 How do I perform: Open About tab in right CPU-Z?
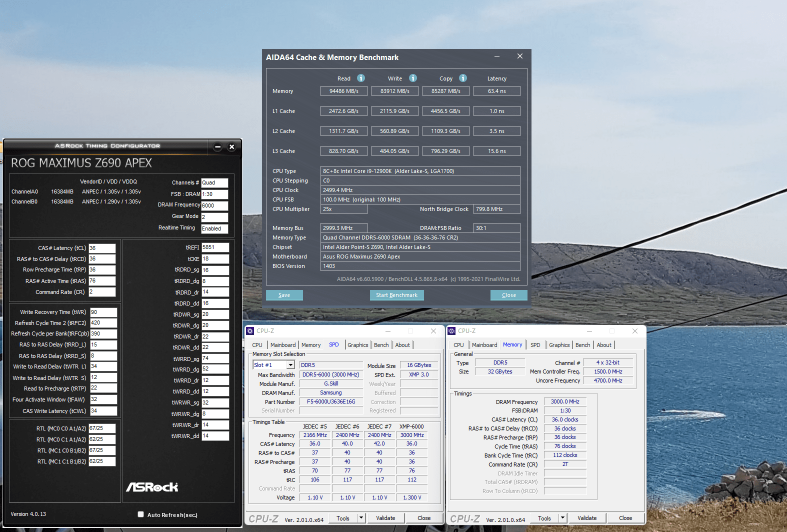[604, 345]
